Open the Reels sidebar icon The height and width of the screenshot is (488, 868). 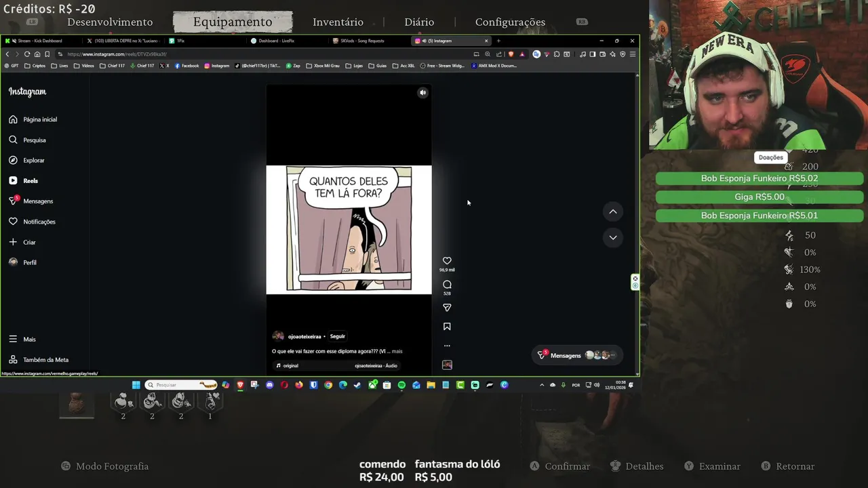pos(13,180)
